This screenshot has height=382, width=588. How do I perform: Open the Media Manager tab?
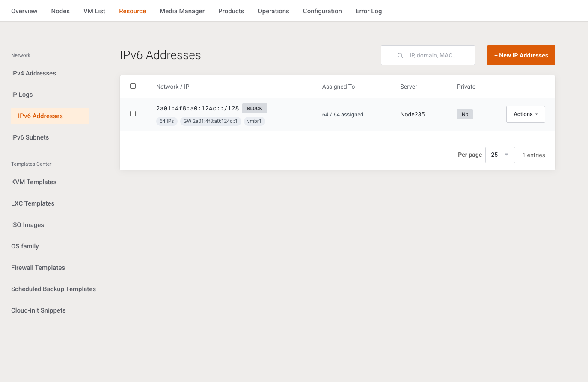coord(182,11)
